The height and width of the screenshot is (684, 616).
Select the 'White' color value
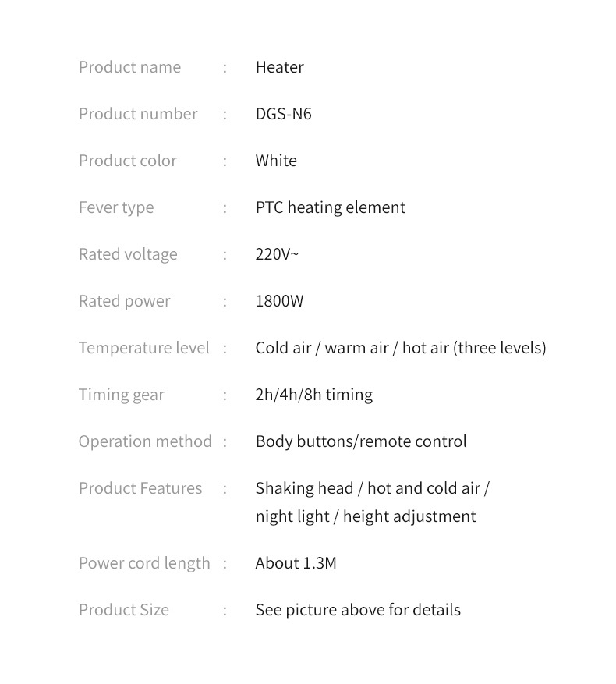pyautogui.click(x=276, y=161)
